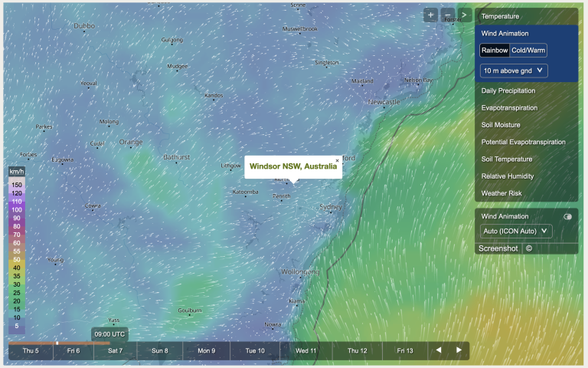
Task: Click the 5 value on the wind legend
Action: coord(17,326)
